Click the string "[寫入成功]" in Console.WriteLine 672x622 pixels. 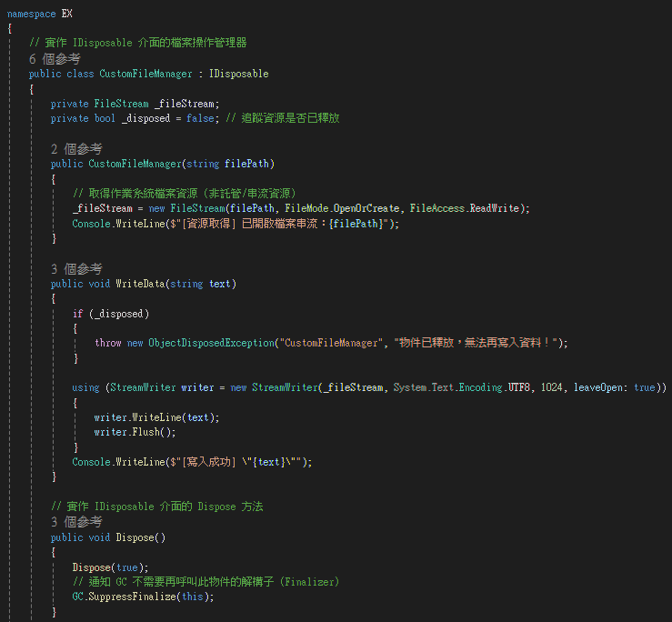pos(209,462)
